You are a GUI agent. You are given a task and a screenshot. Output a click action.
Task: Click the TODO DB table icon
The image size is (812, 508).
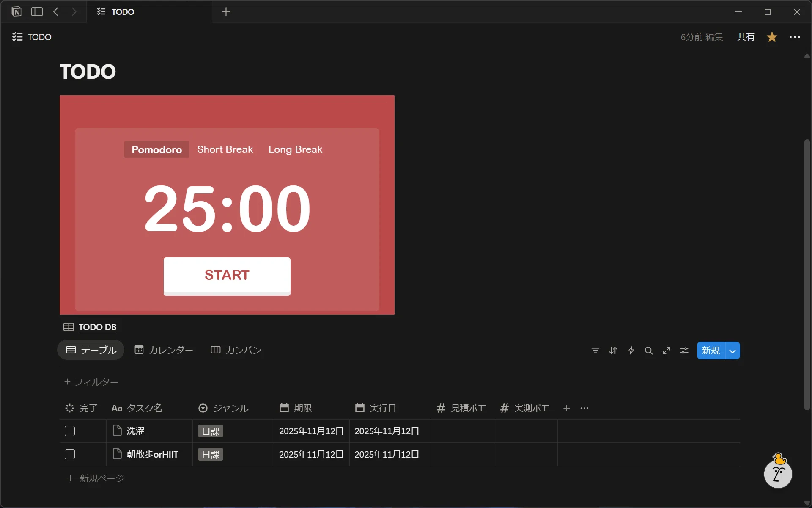pyautogui.click(x=69, y=327)
